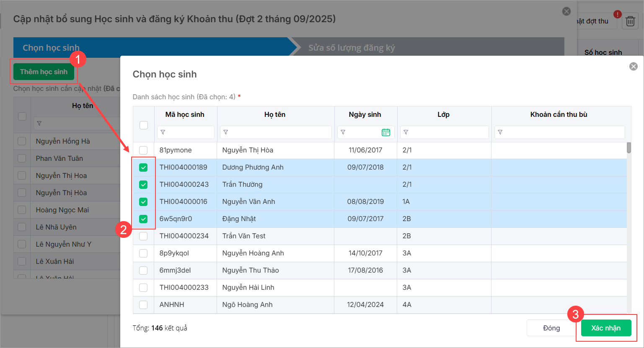The image size is (644, 348).
Task: Click student code THI004000189
Action: pos(183,168)
